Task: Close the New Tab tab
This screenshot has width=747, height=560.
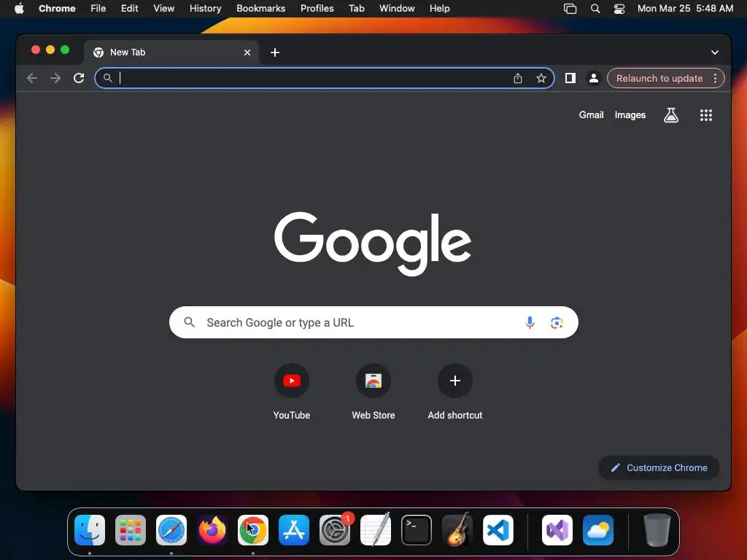Action: coord(247,52)
